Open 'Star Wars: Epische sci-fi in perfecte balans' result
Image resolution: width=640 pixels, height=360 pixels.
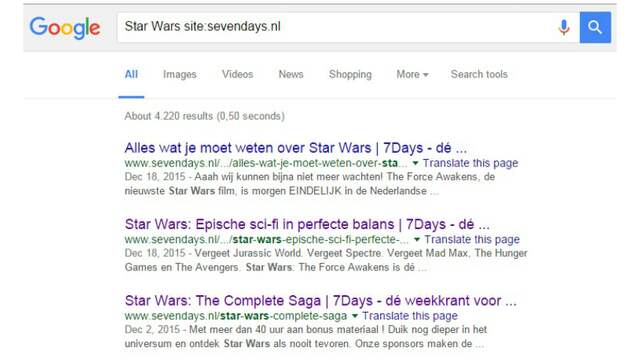[307, 224]
